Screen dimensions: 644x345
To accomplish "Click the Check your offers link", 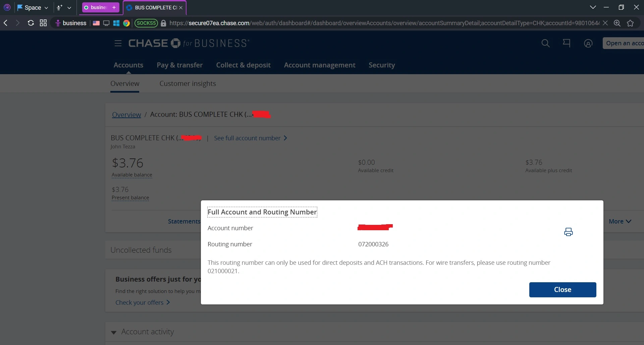I will [x=143, y=302].
